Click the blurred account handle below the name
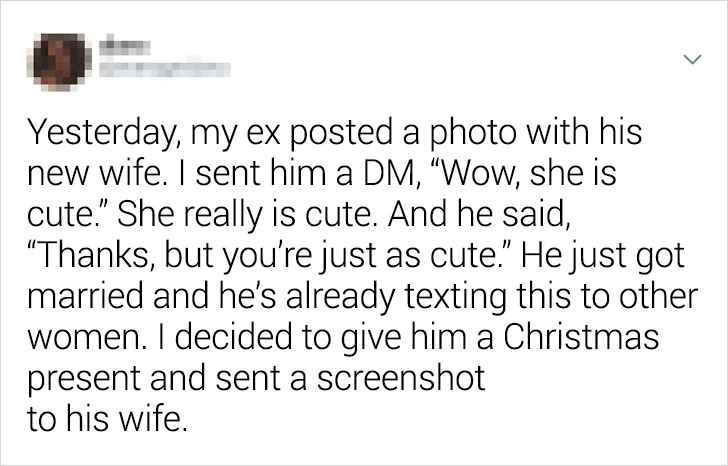The height and width of the screenshot is (466, 728). click(160, 70)
